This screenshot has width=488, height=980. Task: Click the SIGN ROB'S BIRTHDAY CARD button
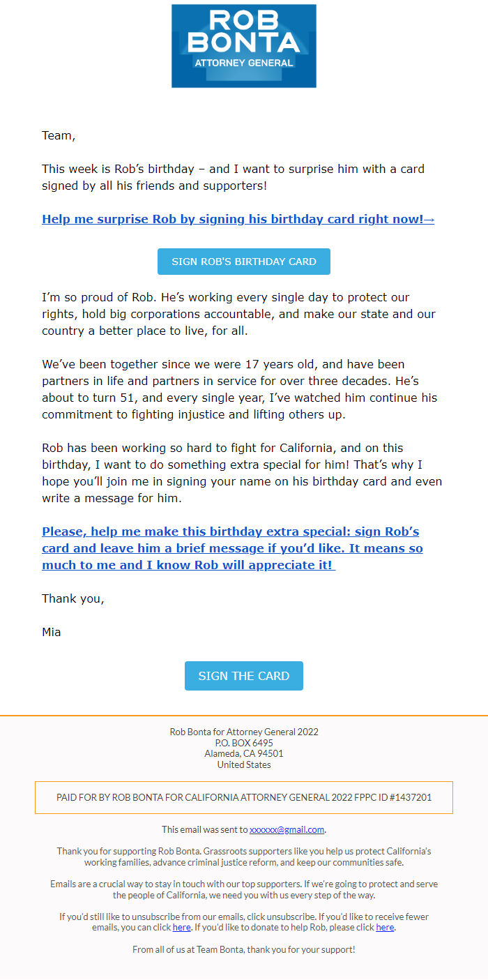pos(243,261)
